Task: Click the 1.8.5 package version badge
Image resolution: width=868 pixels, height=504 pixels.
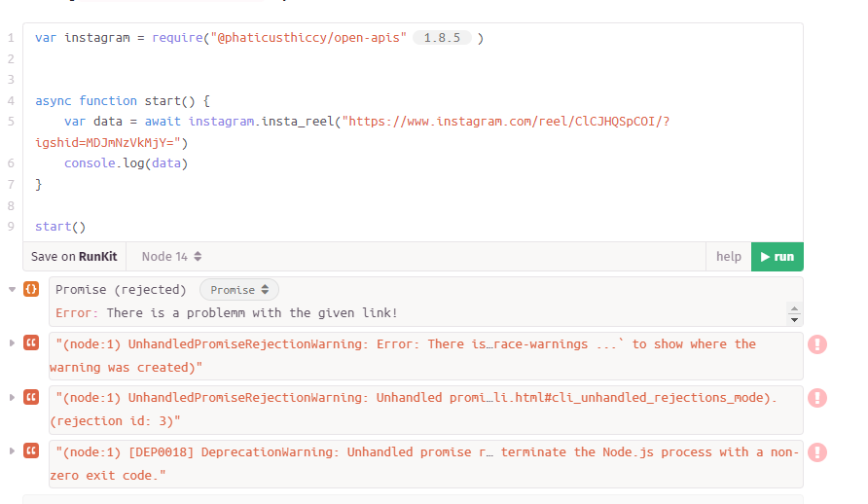Action: pyautogui.click(x=442, y=38)
